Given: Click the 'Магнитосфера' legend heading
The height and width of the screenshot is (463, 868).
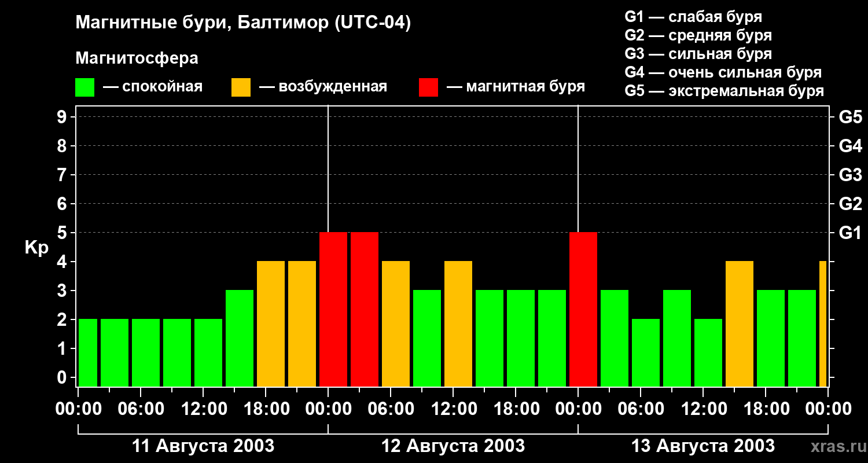Looking at the screenshot, I should tap(137, 58).
